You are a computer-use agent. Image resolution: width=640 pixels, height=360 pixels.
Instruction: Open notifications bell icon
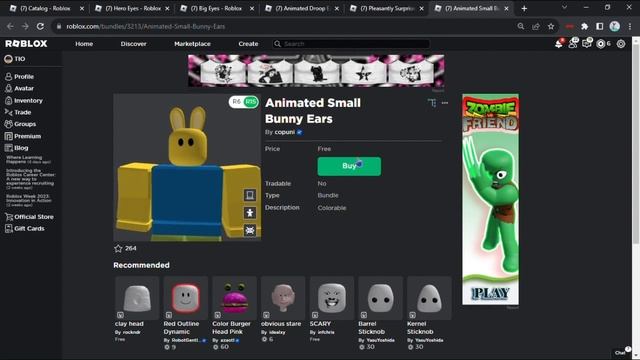coord(559,44)
